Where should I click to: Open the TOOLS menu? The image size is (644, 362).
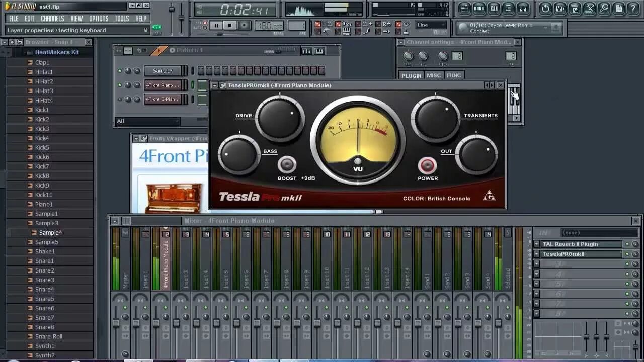(122, 19)
